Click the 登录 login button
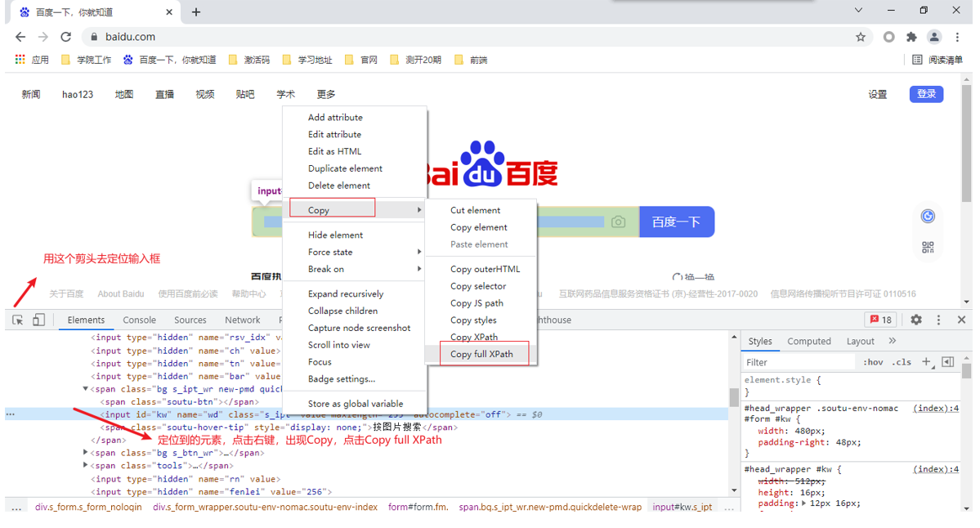 [x=926, y=94]
